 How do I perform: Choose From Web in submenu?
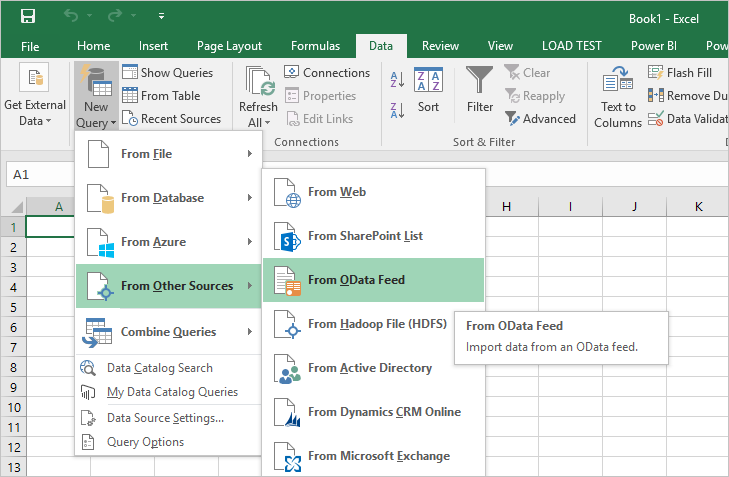pyautogui.click(x=374, y=192)
